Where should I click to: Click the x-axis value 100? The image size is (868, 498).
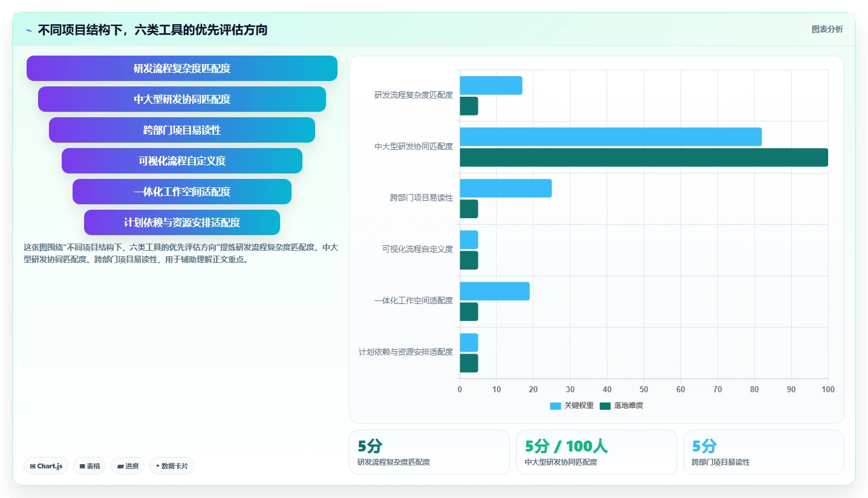coord(828,389)
